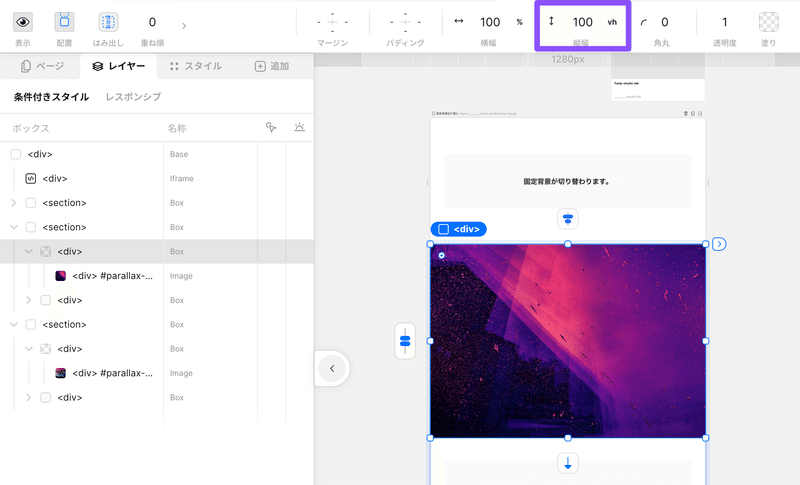Click the 重ね順 value 0
Viewport: 800px width, 485px height.
pyautogui.click(x=152, y=22)
